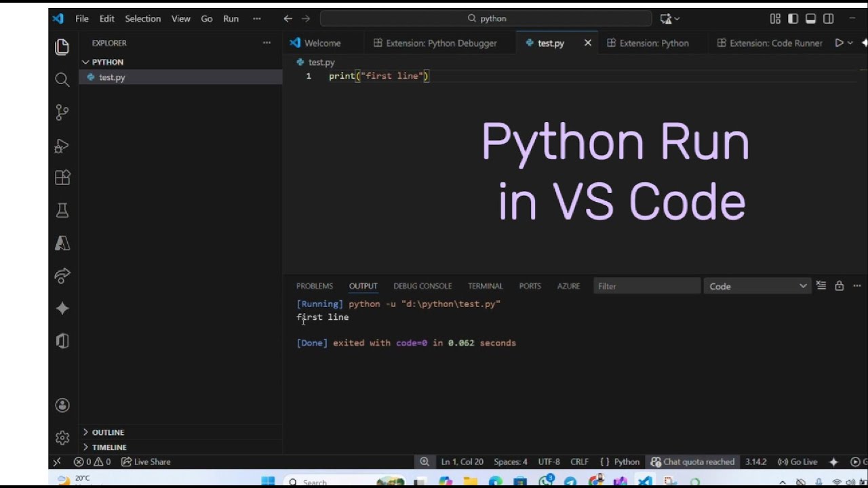Clear the output with the clear icon
Screen dimensions: 868x488
[x=821, y=286]
